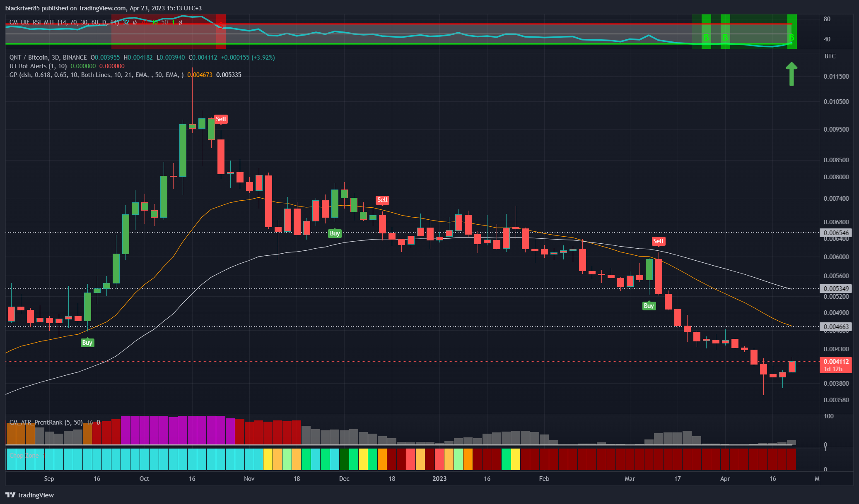Click the rightmost green B signal in RSI pane
This screenshot has height=504, width=859.
791,38
